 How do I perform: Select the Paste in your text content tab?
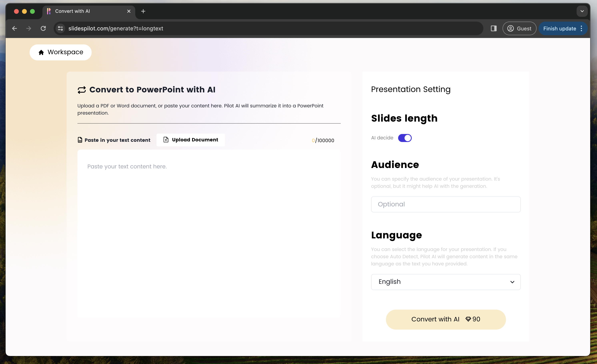point(114,139)
